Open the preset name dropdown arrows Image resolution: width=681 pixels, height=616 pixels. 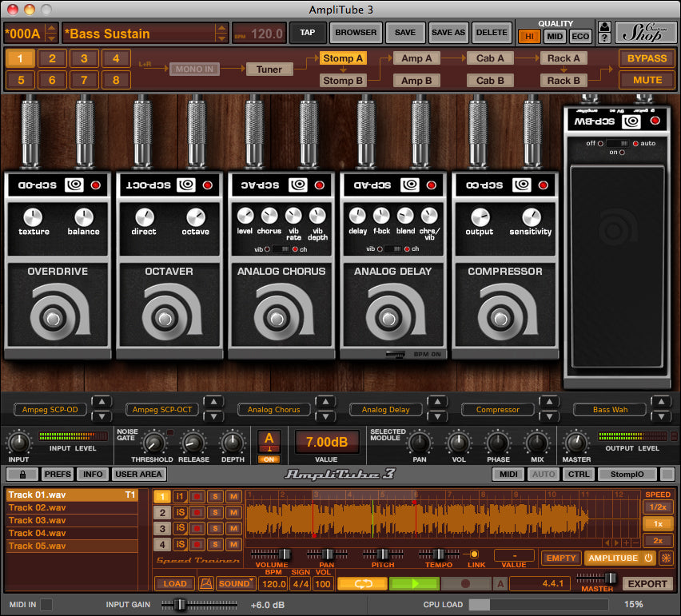(221, 33)
